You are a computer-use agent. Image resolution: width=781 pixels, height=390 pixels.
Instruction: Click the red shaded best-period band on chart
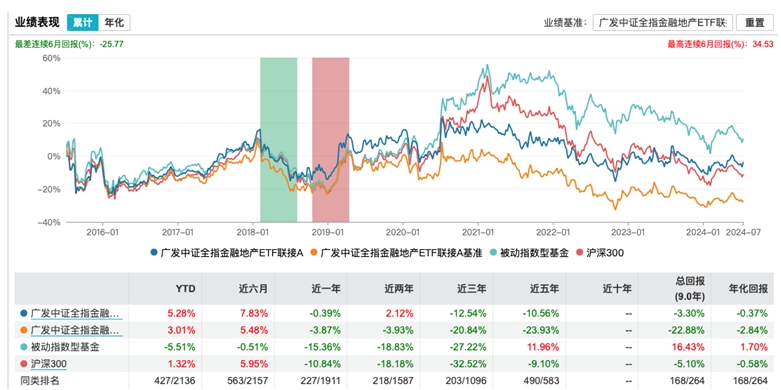tap(331, 139)
